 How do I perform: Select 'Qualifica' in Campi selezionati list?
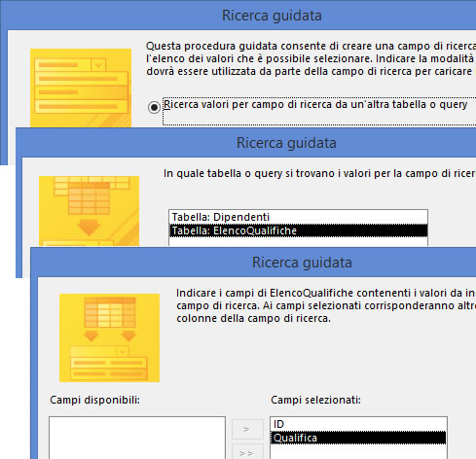click(x=358, y=438)
